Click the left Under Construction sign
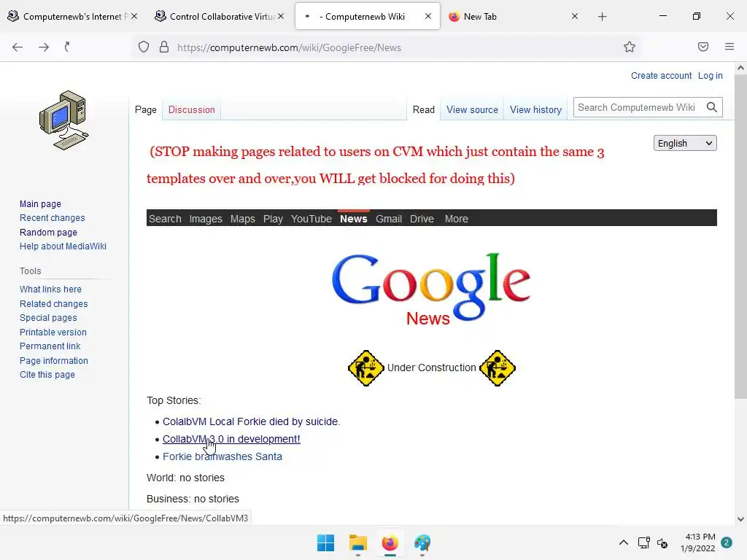747x560 pixels. pos(366,368)
